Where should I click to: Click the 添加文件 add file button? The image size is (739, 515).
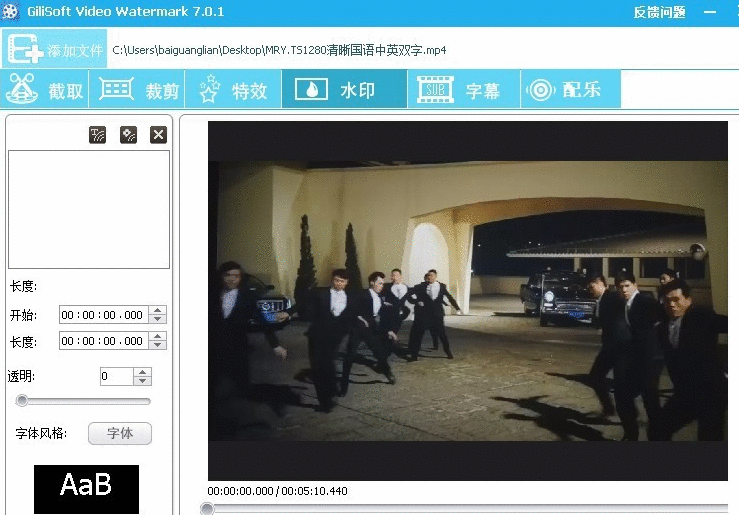pos(54,48)
